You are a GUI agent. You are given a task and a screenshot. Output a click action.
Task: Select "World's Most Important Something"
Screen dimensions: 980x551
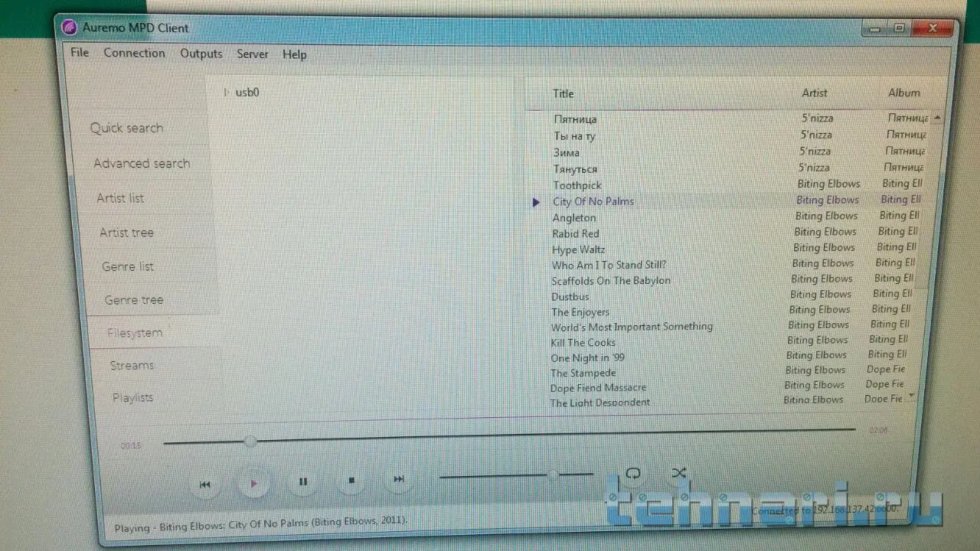(632, 327)
